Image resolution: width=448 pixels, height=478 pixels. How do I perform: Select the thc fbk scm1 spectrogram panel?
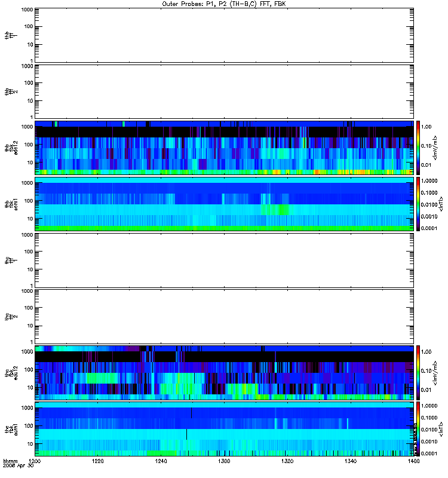tap(224, 429)
